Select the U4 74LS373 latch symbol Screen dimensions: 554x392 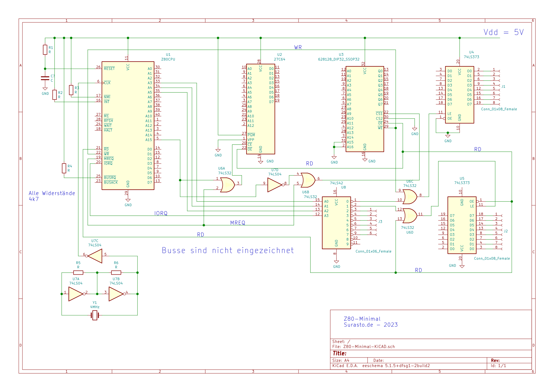[460, 95]
